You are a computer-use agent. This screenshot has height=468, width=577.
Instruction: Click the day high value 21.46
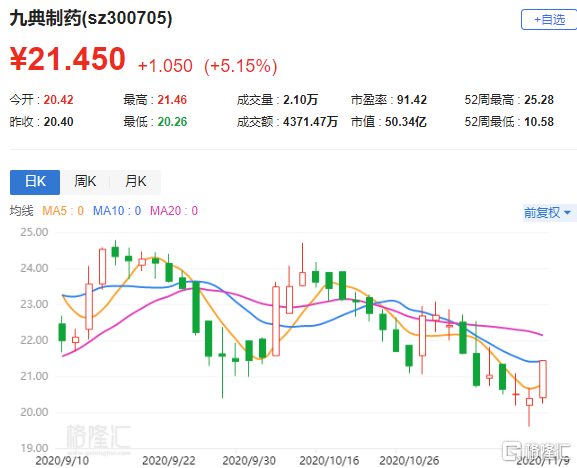point(172,100)
